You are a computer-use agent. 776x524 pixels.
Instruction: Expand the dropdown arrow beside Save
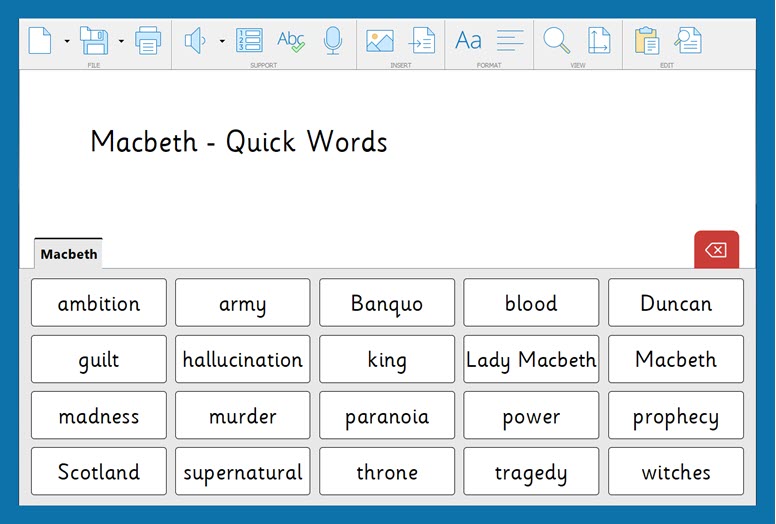(121, 41)
